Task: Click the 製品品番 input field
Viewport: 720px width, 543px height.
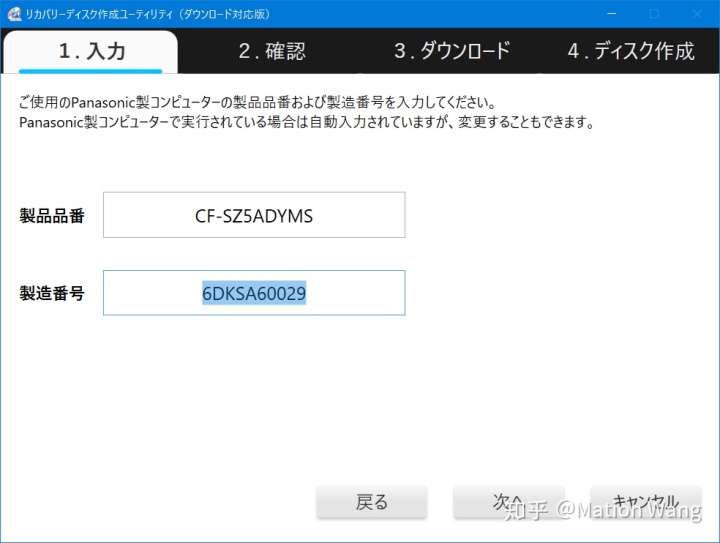Action: tap(254, 215)
